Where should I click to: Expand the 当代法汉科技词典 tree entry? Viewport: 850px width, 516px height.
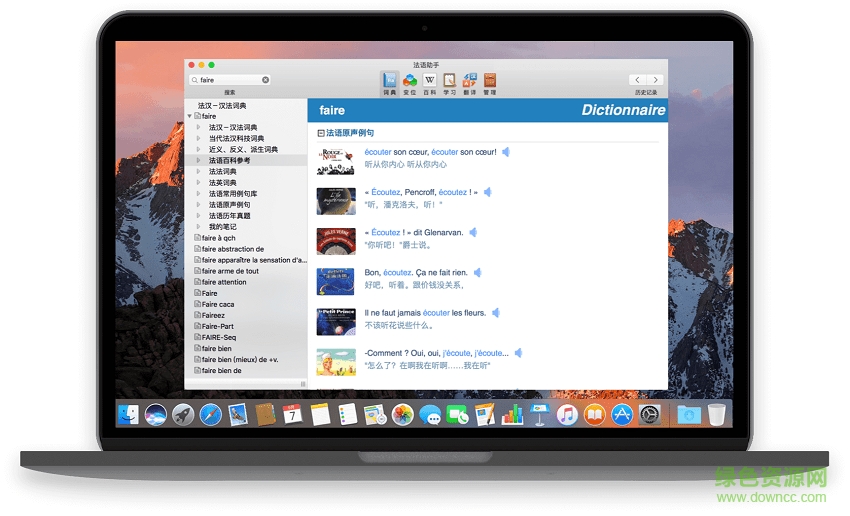198,138
